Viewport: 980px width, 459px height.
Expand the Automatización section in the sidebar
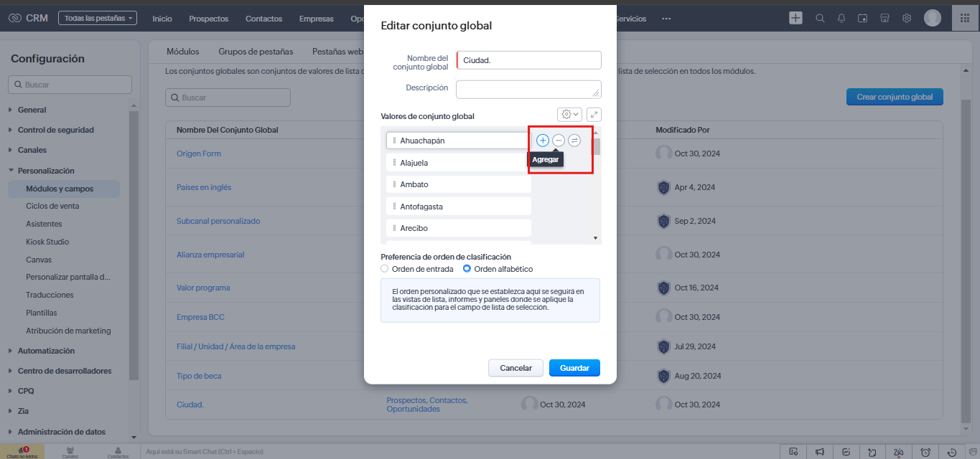[46, 351]
